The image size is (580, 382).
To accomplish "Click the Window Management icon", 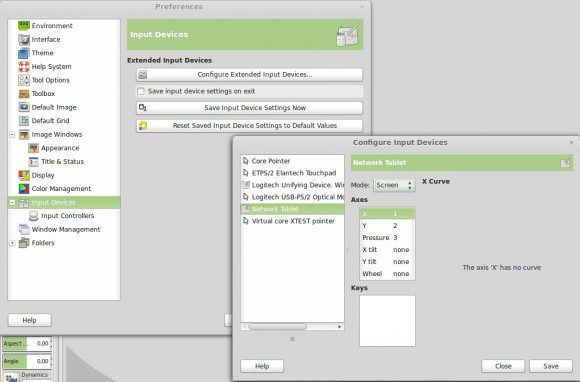I will pos(24,229).
